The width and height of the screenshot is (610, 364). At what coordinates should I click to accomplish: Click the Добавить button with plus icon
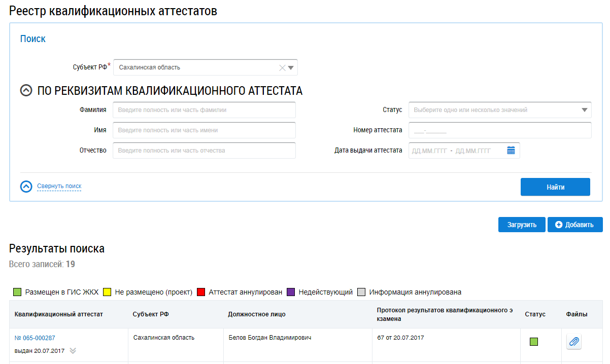click(x=574, y=225)
